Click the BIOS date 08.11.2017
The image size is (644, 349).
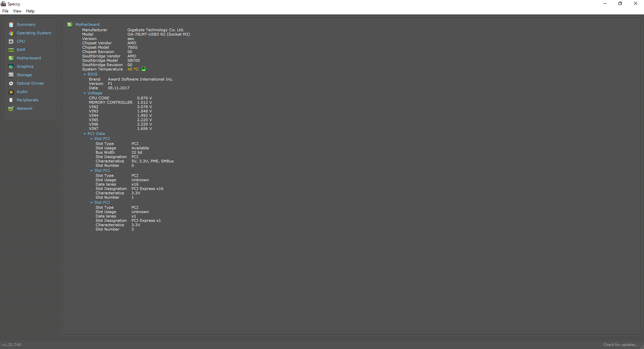pyautogui.click(x=119, y=88)
